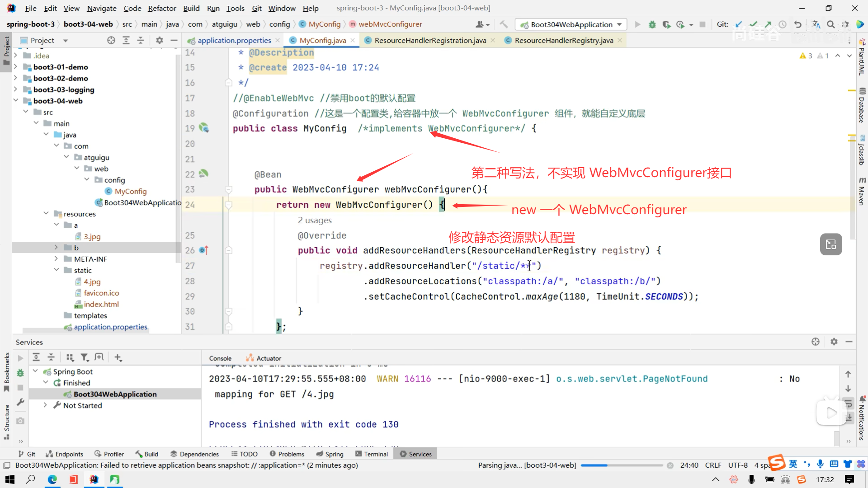Click override gutter marker on line 26
Screen dimensions: 868x488
[203, 250]
